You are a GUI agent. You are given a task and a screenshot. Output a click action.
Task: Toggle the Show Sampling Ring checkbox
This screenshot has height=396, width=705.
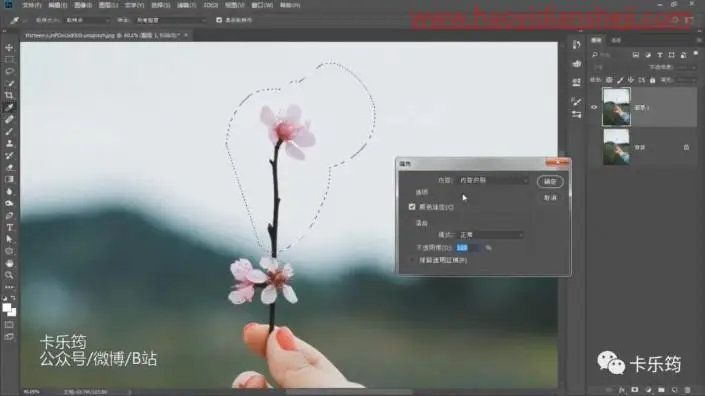[219, 20]
